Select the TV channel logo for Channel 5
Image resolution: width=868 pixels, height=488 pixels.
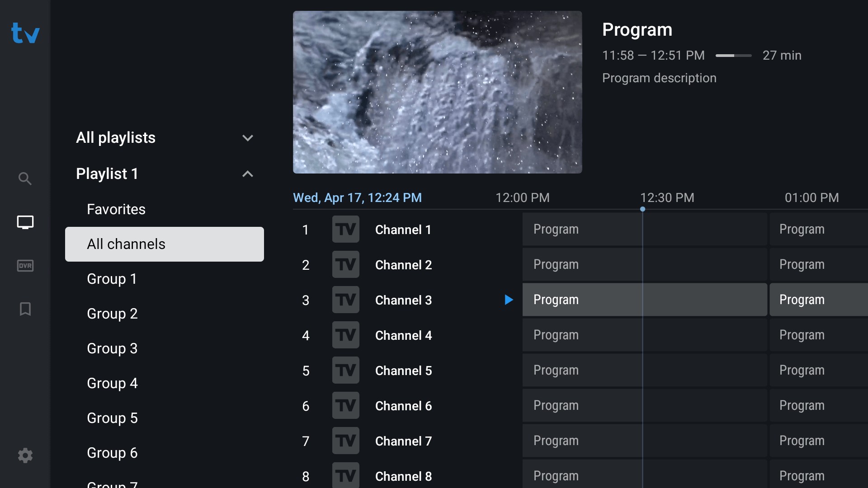[345, 370]
